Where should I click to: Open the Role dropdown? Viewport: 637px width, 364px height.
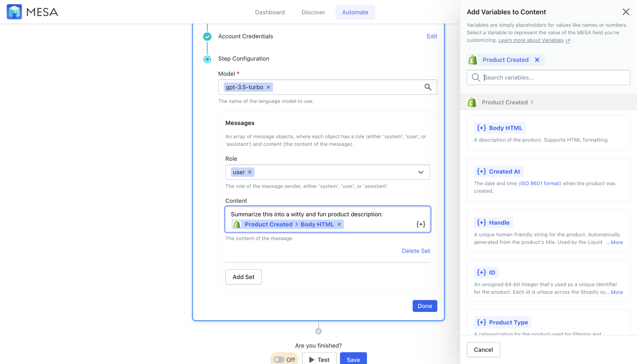click(x=421, y=172)
